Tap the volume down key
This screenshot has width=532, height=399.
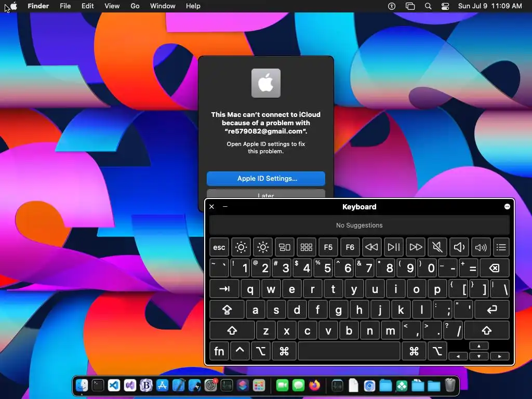tap(459, 247)
